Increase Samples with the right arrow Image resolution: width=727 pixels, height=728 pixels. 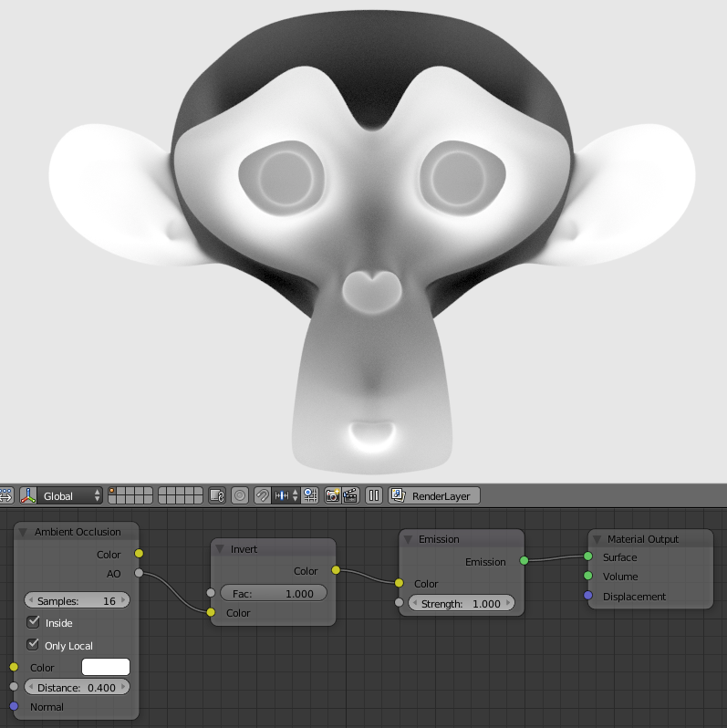(123, 600)
